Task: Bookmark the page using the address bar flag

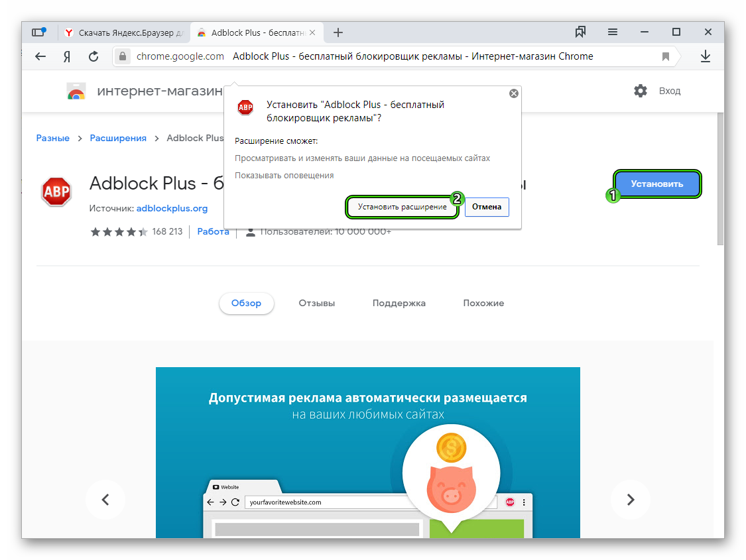Action: (666, 56)
